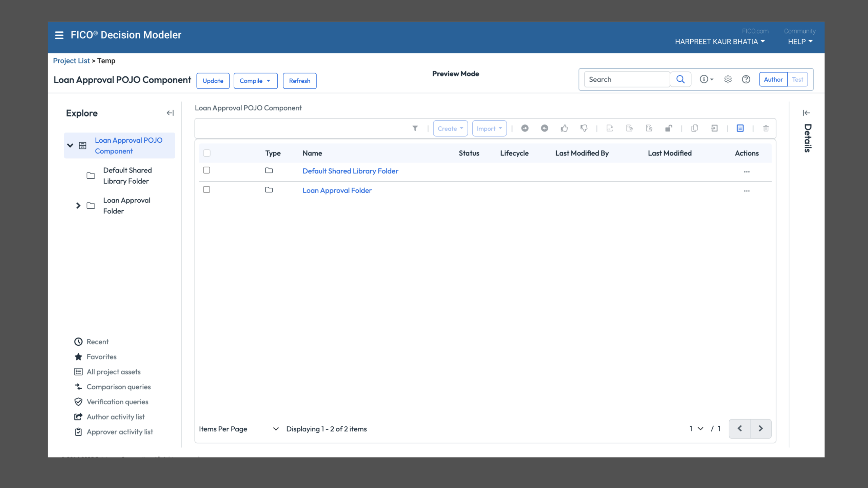Open the HELP menu
The height and width of the screenshot is (488, 868).
tap(800, 42)
